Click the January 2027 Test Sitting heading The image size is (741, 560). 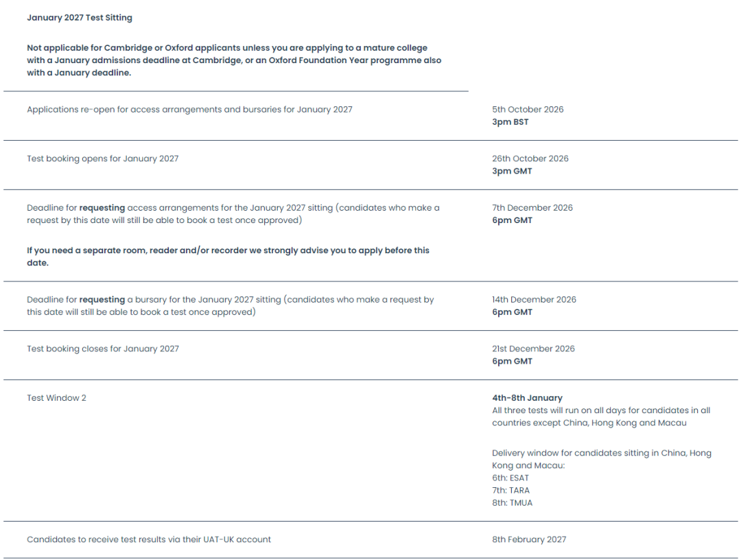click(80, 18)
